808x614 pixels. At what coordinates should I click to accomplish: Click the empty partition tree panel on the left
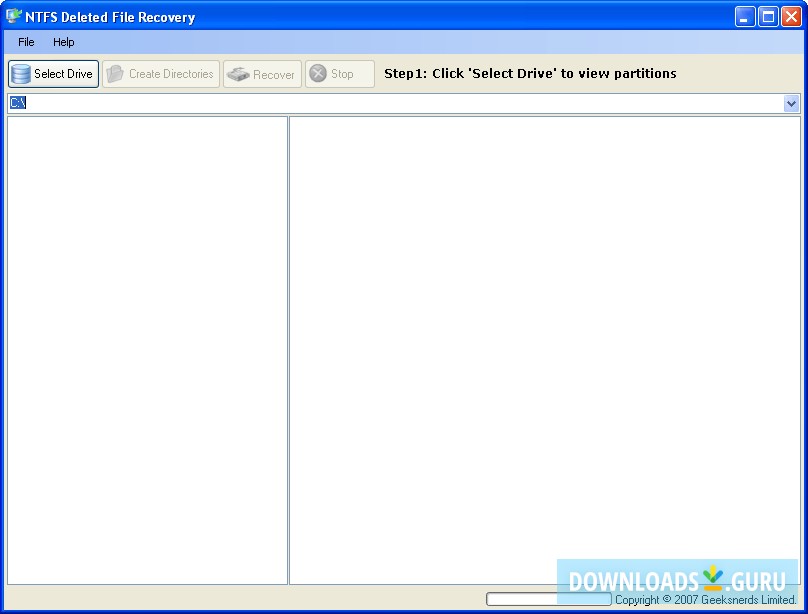coord(146,350)
